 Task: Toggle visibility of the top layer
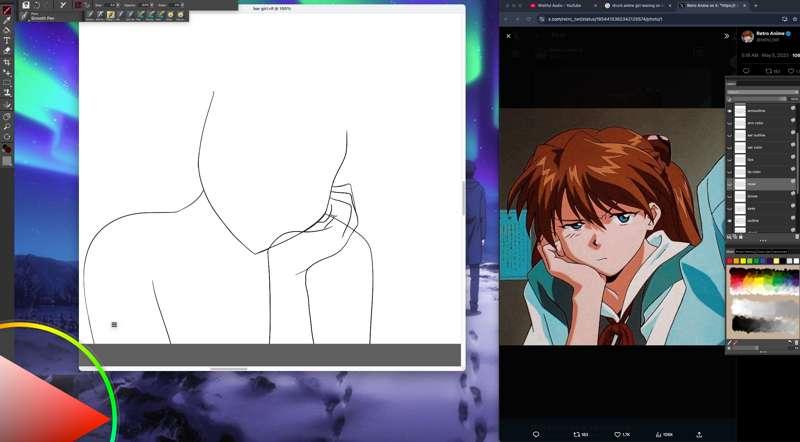click(x=730, y=111)
